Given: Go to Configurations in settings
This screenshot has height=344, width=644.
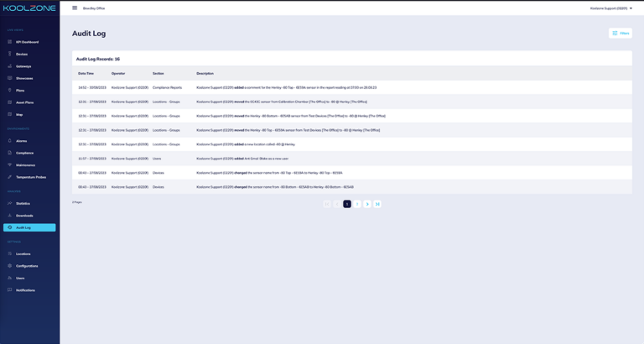Looking at the screenshot, I should point(27,266).
